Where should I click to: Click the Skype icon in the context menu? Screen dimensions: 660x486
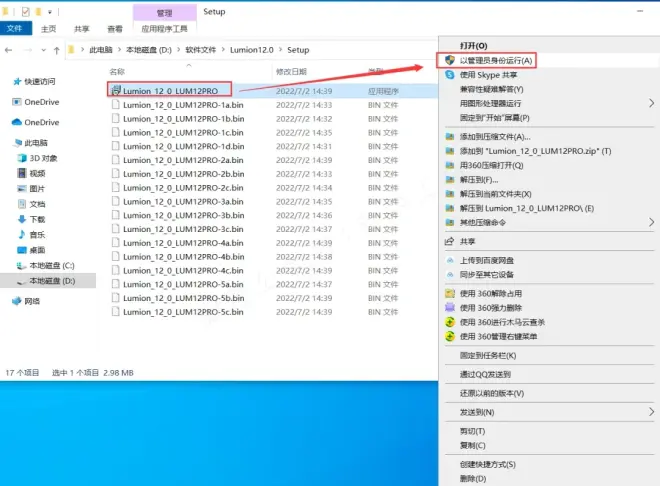(x=451, y=75)
